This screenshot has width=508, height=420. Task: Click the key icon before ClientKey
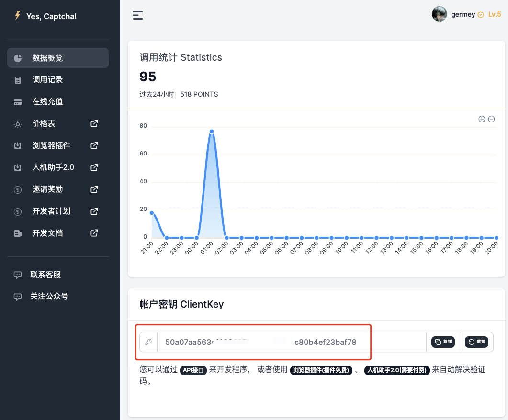[x=148, y=342]
